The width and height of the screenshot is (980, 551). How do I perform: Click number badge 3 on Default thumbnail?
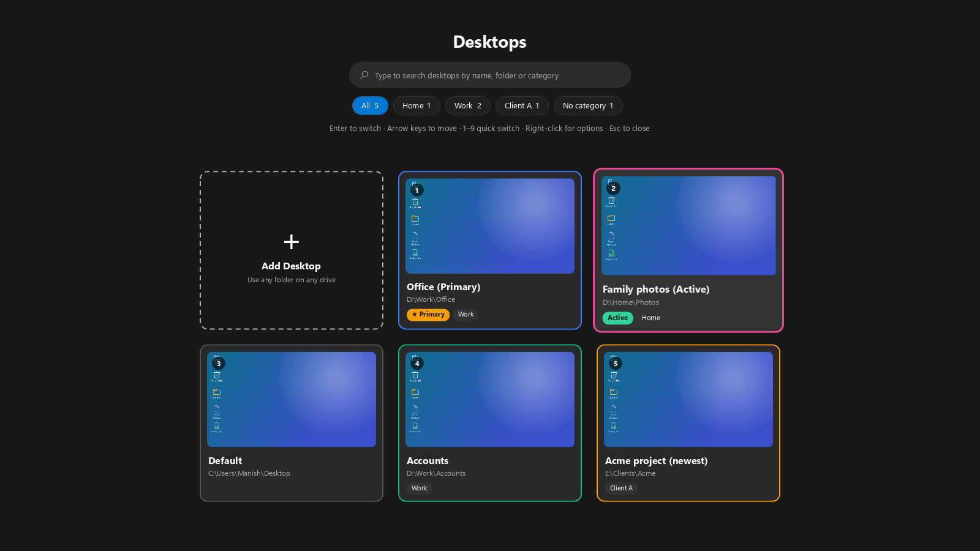point(219,364)
